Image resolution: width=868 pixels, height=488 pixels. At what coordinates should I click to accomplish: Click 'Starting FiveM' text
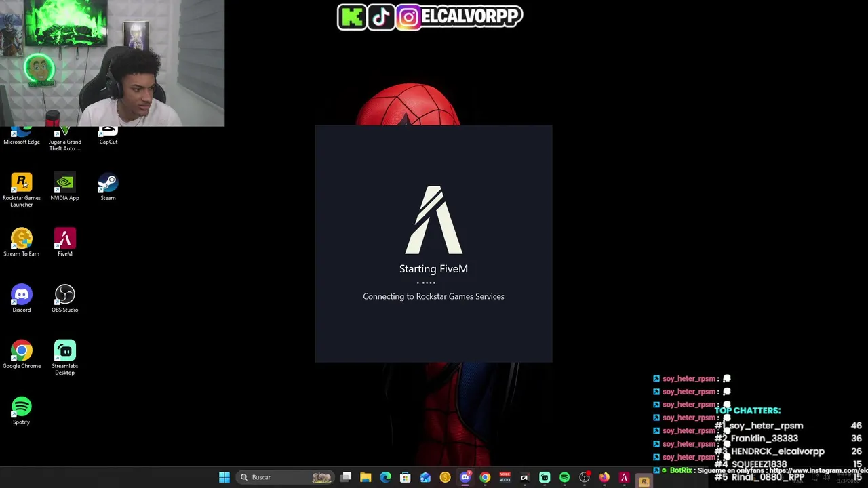tap(433, 269)
